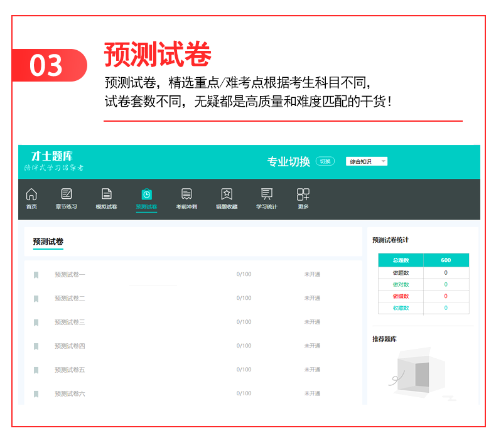Viewport: 496px width, 448px height.
Task: Click 未开通 status for 预测试卷四
Action: (x=312, y=346)
